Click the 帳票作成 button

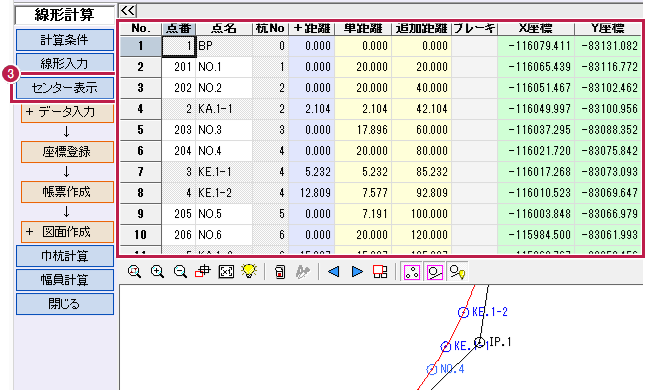pos(67,192)
